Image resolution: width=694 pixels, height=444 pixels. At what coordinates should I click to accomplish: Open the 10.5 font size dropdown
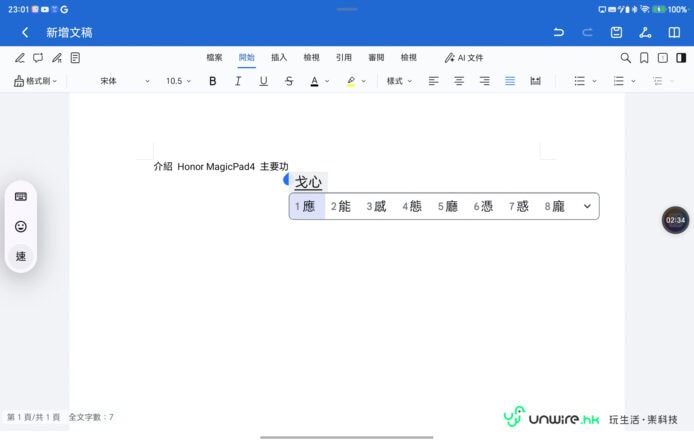click(x=178, y=81)
